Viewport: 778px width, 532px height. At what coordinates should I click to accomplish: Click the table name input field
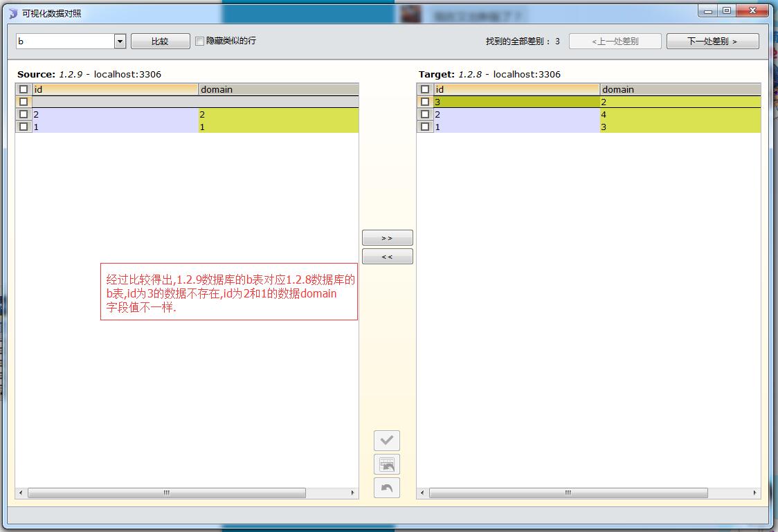point(64,42)
